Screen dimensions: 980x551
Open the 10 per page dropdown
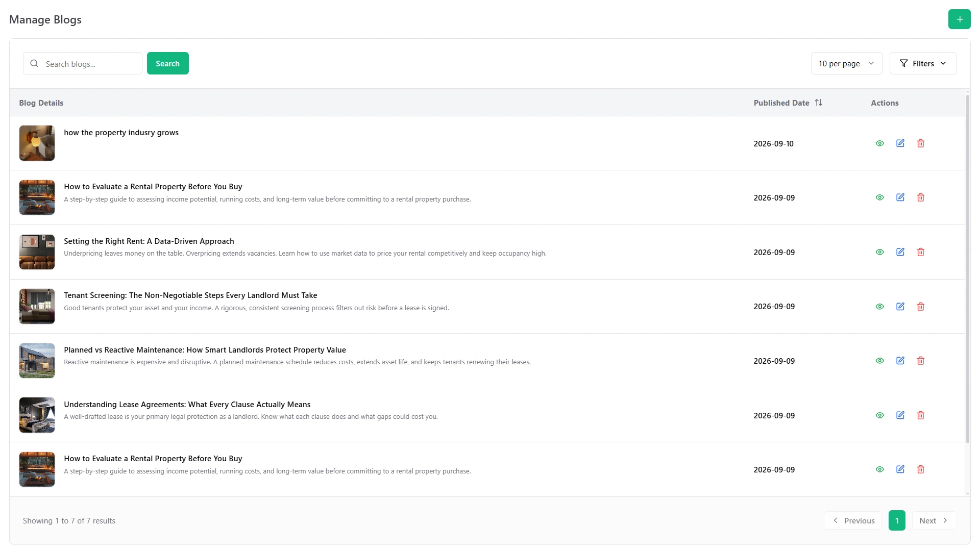[846, 63]
